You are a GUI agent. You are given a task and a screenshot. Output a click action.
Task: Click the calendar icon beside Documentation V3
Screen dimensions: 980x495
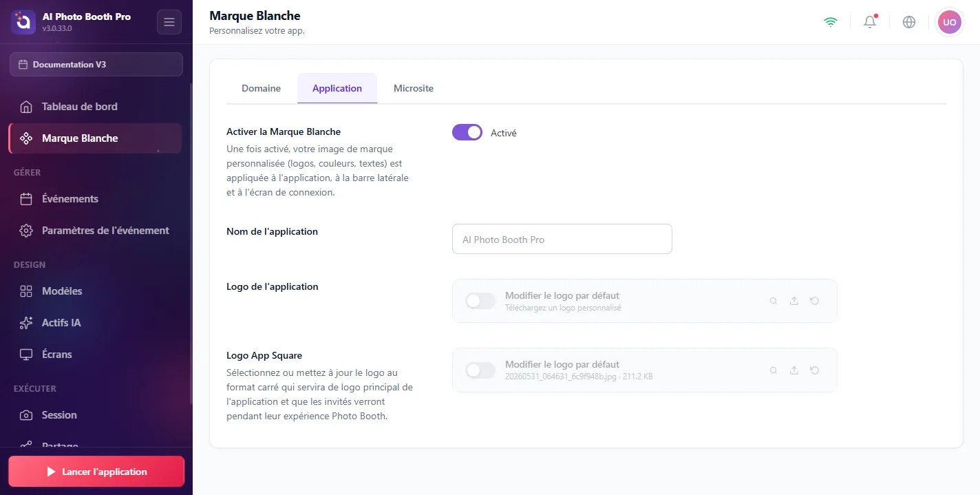point(23,65)
